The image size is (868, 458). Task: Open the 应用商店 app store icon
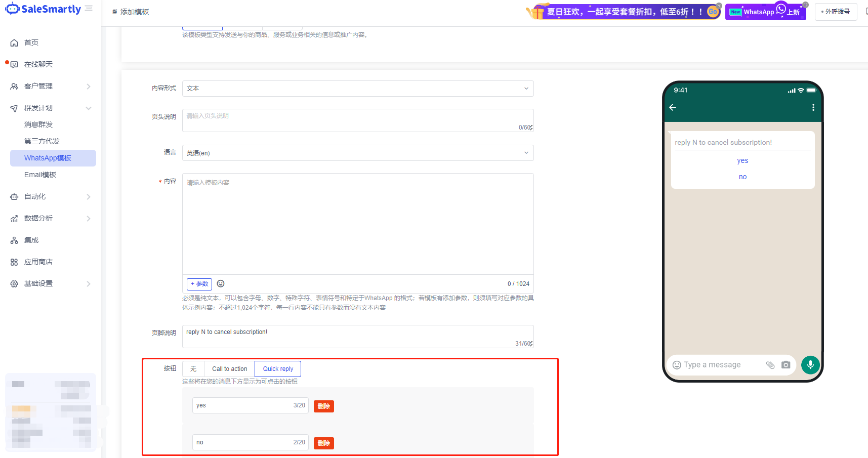[14, 262]
